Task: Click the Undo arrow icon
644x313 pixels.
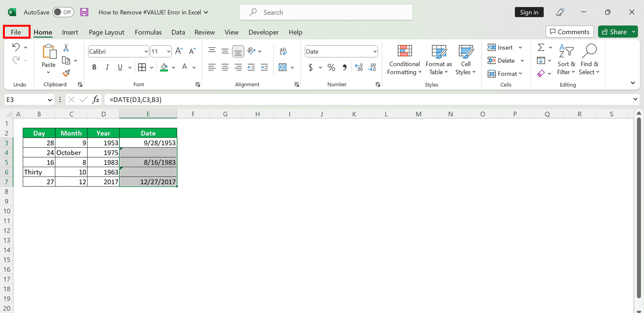Action: pyautogui.click(x=16, y=47)
